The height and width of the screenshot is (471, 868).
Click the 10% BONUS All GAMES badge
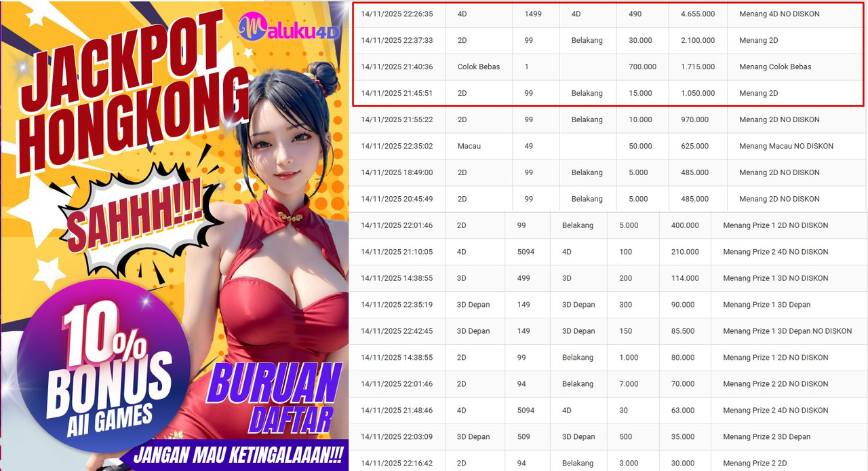[104, 366]
